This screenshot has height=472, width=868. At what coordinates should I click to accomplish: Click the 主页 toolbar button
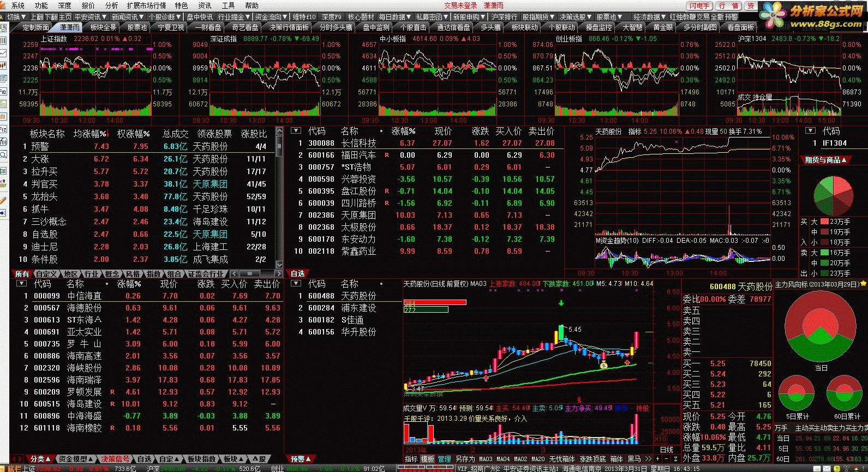coord(64,17)
